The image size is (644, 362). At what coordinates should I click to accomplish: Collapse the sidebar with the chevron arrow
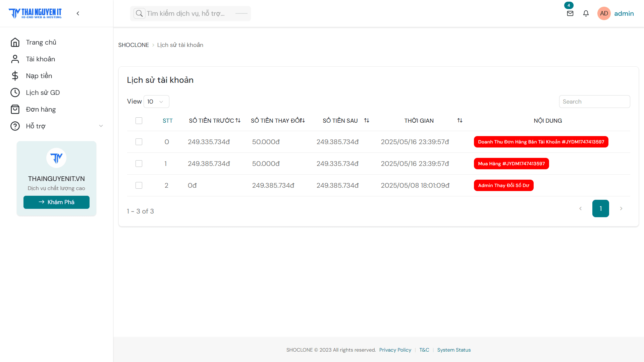point(78,13)
